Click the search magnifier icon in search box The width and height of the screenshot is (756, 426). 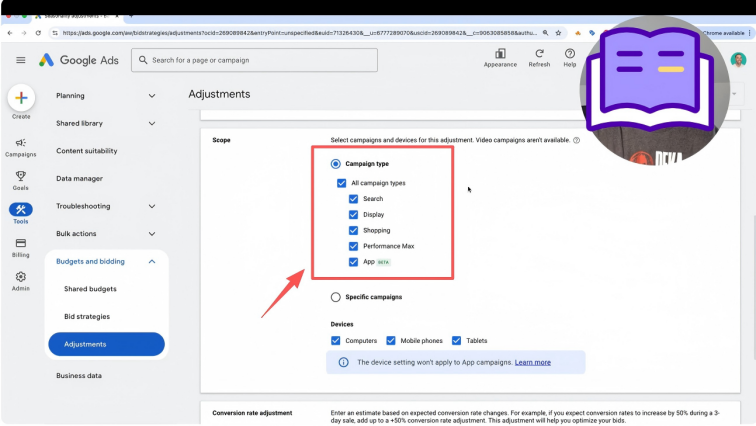click(x=143, y=60)
